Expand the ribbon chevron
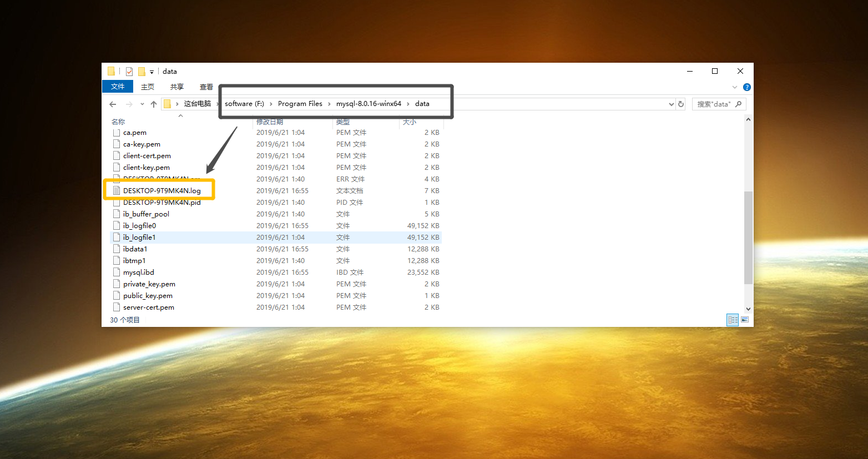868x459 pixels. click(735, 87)
